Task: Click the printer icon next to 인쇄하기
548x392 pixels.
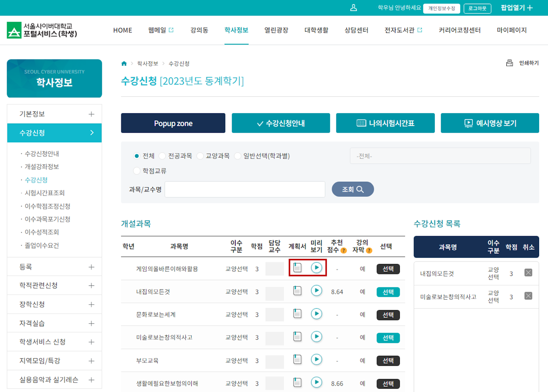Action: [510, 63]
